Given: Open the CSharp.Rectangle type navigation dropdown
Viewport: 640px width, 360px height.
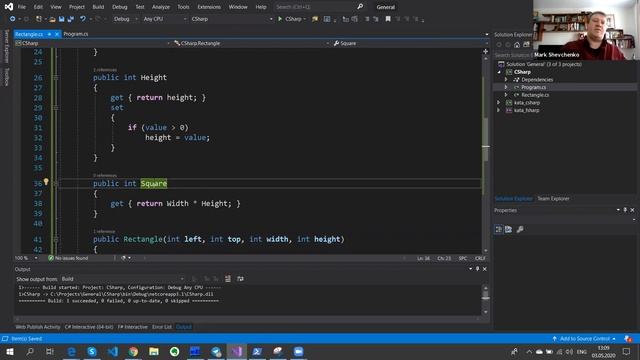Looking at the screenshot, I should 251,43.
